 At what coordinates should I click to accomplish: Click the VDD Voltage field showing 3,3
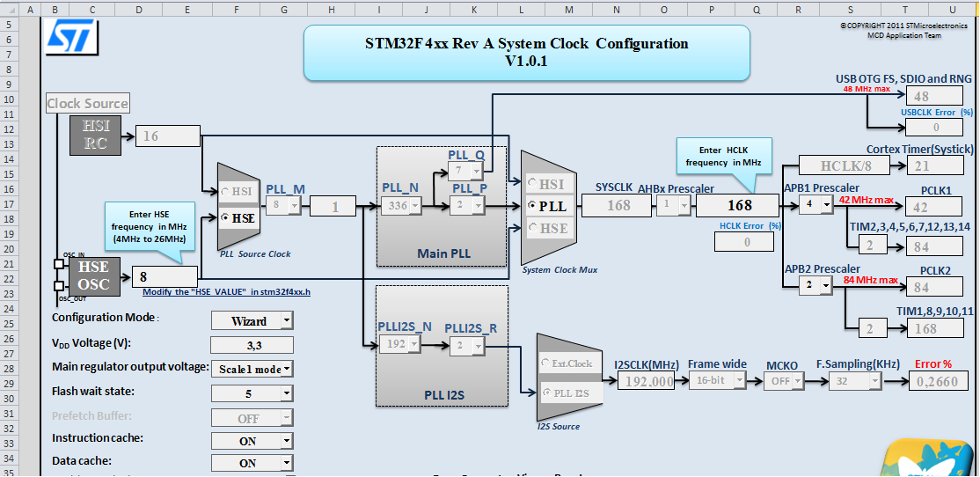(252, 345)
